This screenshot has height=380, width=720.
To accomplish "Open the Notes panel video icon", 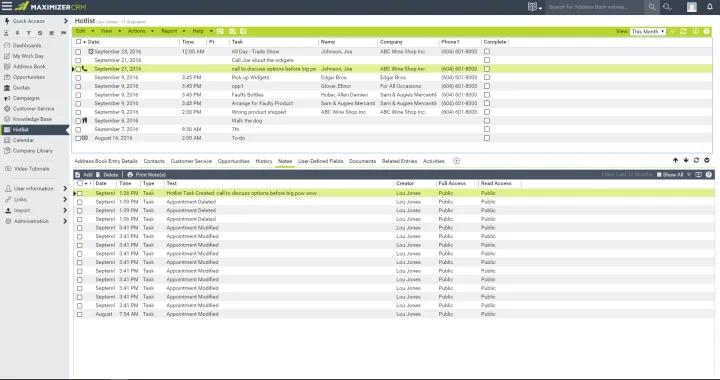I will (698, 174).
